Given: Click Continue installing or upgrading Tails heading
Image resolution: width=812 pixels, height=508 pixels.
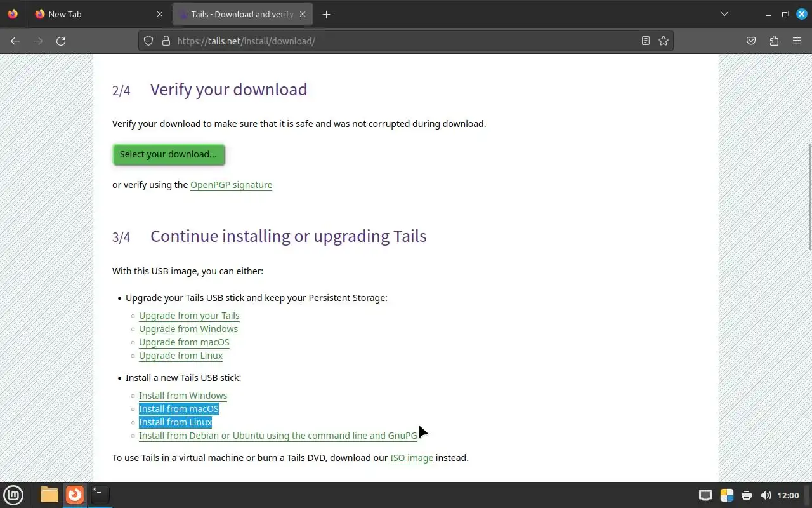Looking at the screenshot, I should point(288,236).
